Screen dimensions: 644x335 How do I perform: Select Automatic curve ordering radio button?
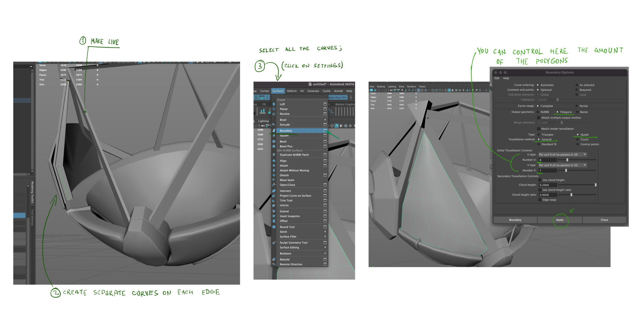[538, 85]
